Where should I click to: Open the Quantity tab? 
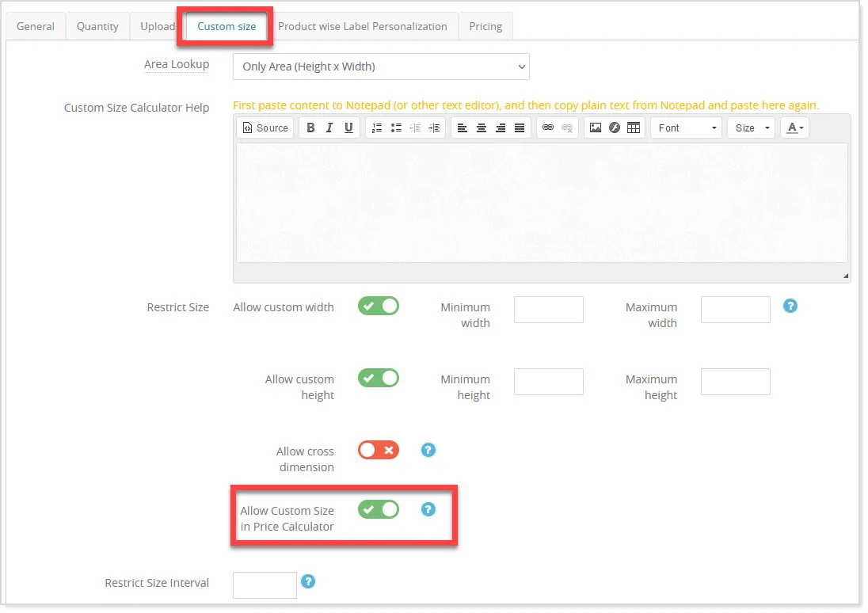(97, 27)
